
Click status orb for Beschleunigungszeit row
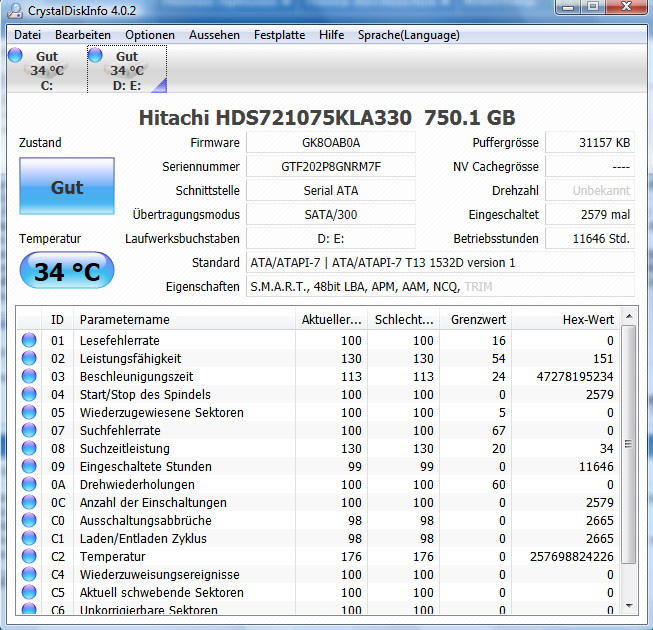click(x=29, y=376)
